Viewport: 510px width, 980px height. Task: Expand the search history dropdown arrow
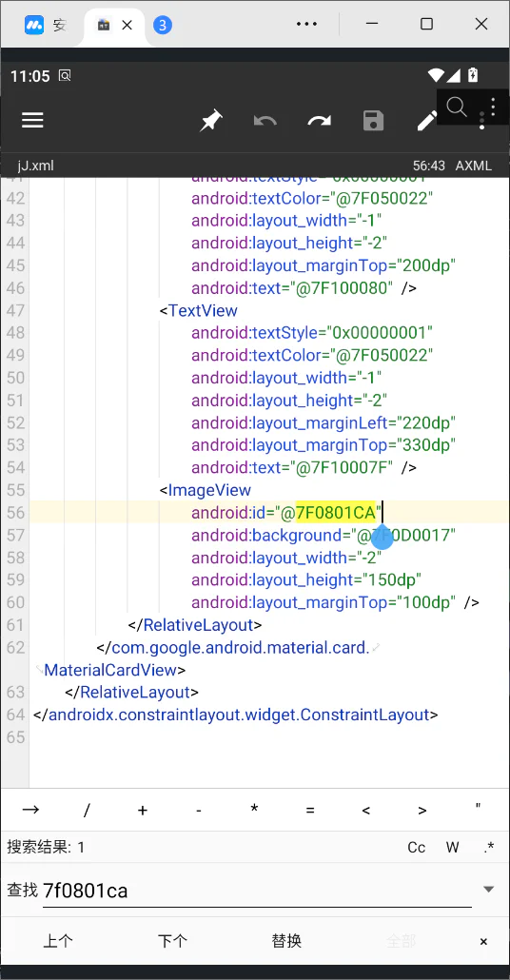[x=489, y=890]
